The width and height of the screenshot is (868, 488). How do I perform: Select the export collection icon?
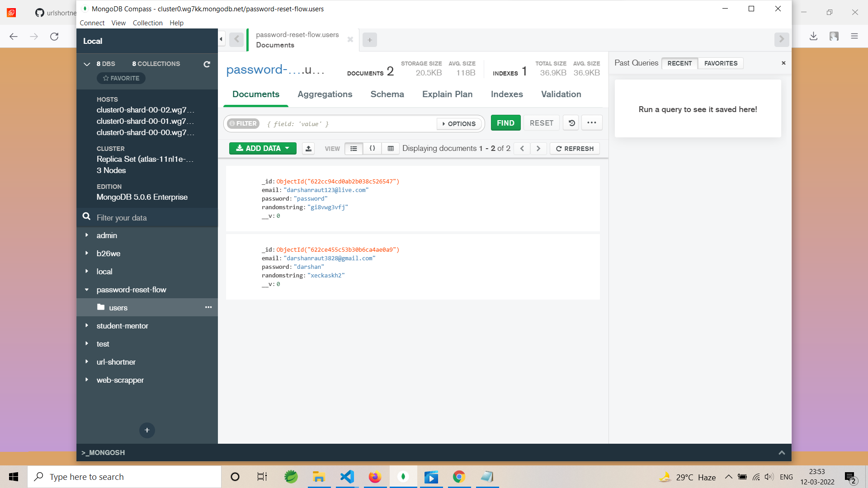308,148
